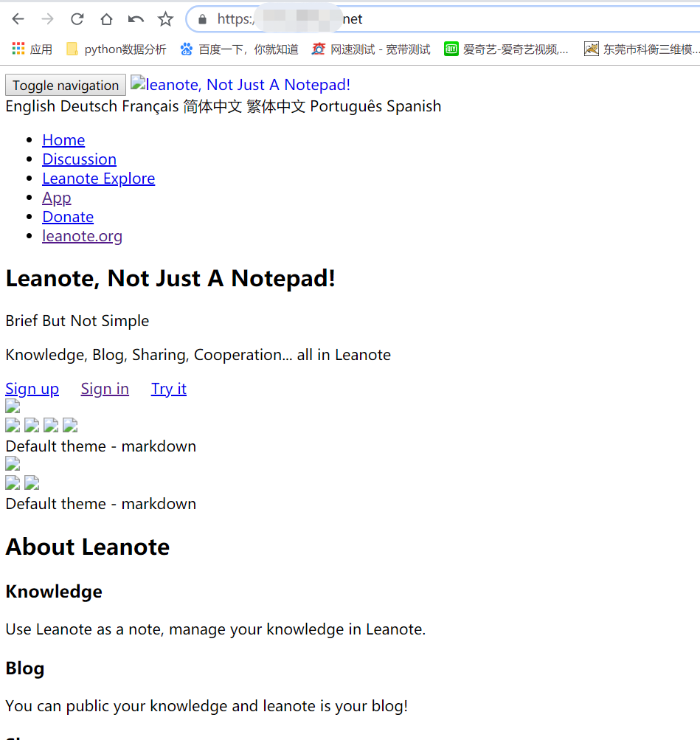Viewport: 700px width, 740px height.
Task: Open the Home navigation link
Action: coord(63,140)
